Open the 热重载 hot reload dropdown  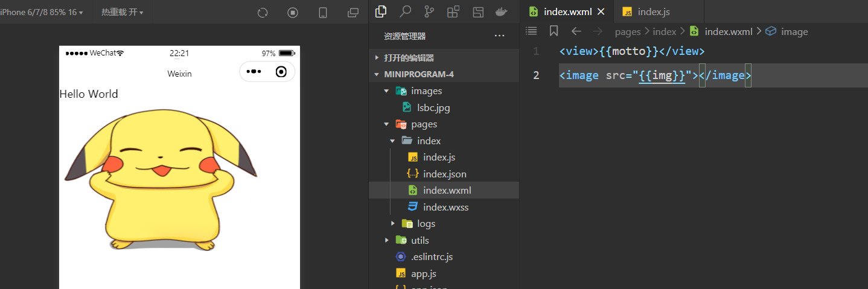[x=122, y=12]
